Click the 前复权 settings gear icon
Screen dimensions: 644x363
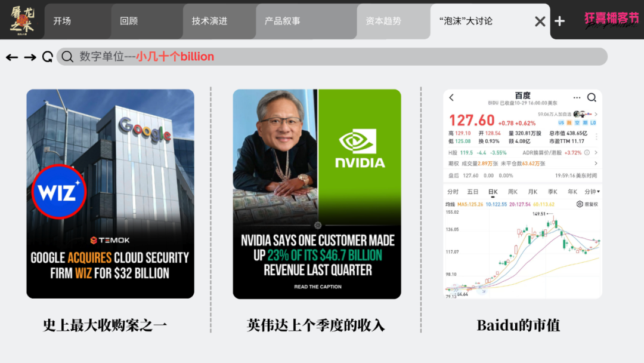click(580, 204)
